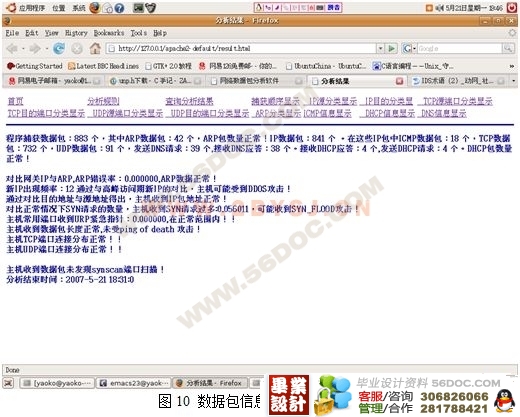Click the Google search input field
This screenshot has height=417, width=520.
click(x=460, y=49)
